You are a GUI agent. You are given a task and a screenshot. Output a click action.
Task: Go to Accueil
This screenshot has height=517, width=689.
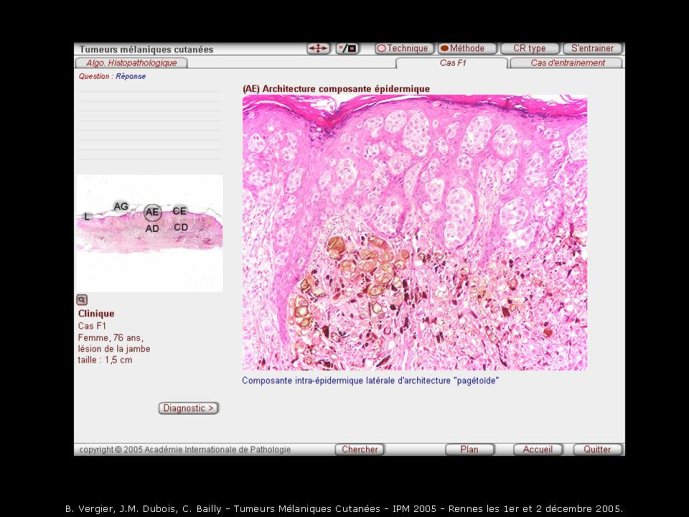pos(537,449)
